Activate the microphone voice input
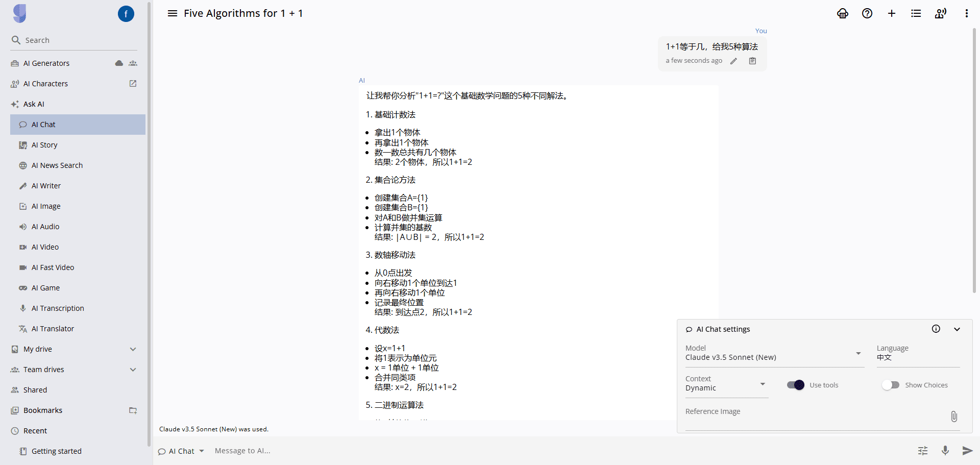The image size is (980, 465). point(945,450)
